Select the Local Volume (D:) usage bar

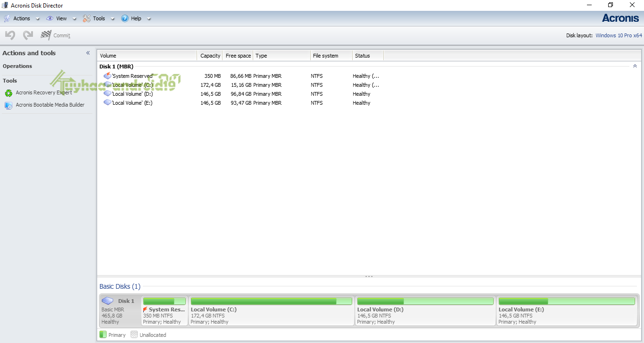(x=425, y=301)
